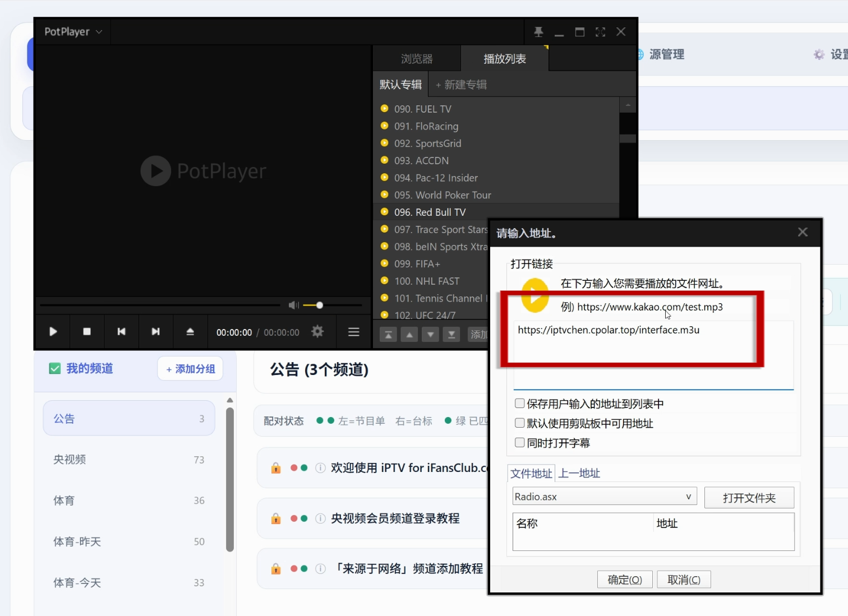Close the address input dialog
This screenshot has width=848, height=616.
[x=803, y=232]
